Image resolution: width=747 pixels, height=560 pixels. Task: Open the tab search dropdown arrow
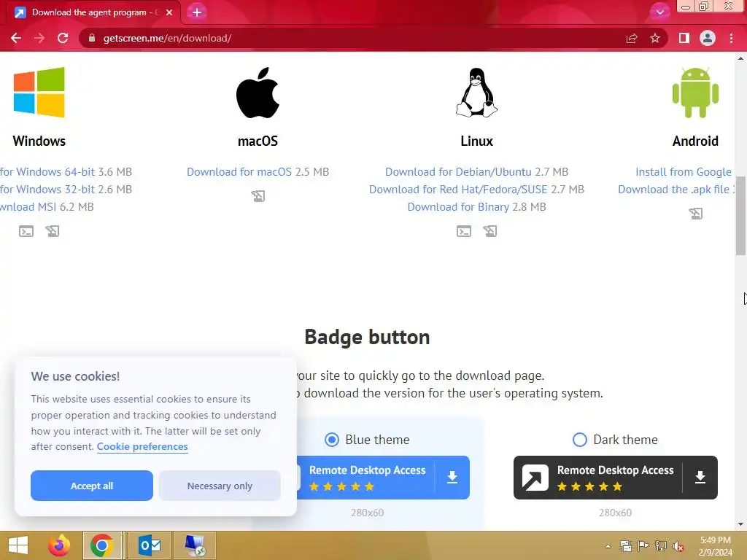[659, 12]
